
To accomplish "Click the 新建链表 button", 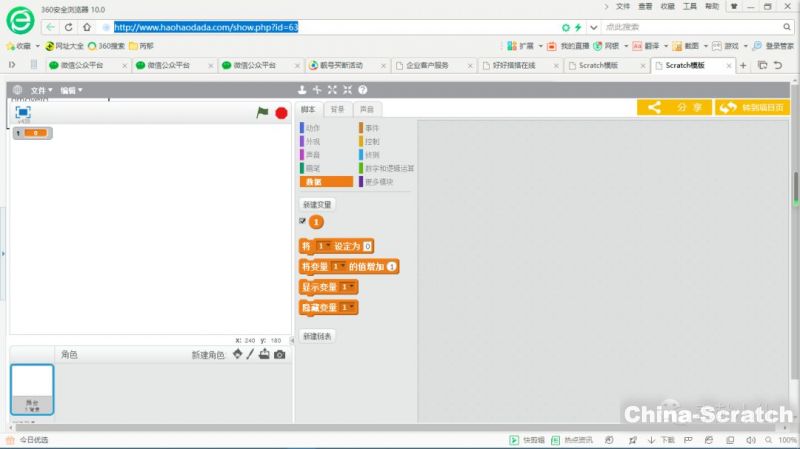I will pos(316,336).
